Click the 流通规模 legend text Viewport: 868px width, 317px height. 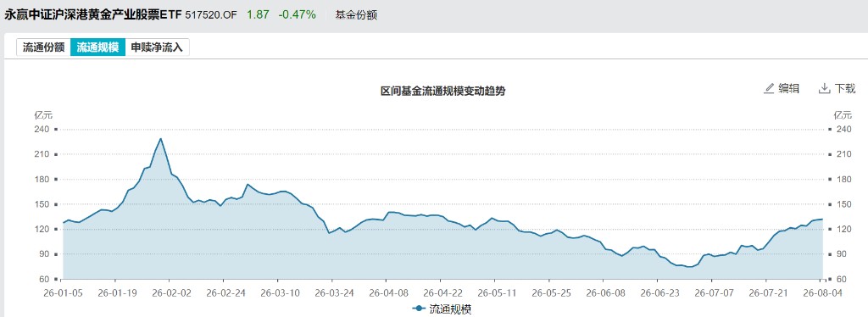click(x=450, y=309)
